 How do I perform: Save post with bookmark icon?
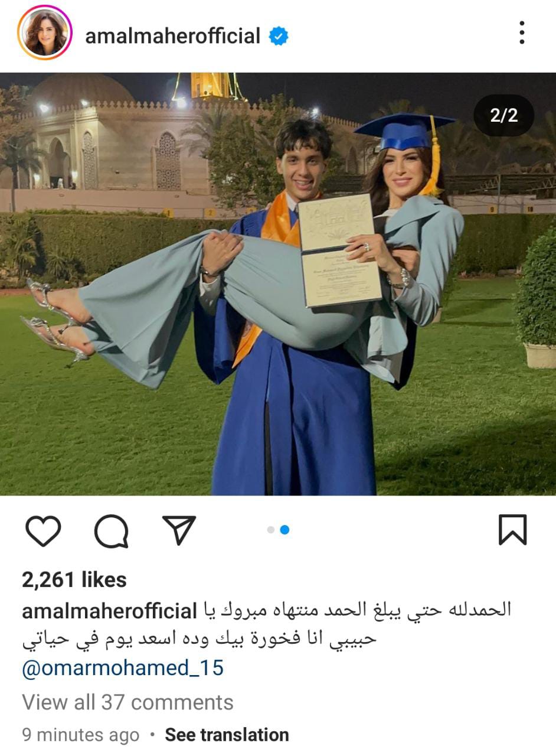[x=512, y=529]
